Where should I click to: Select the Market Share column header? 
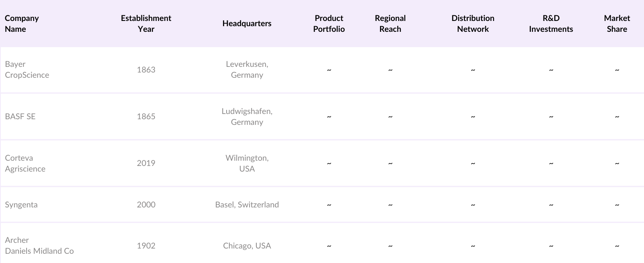[x=617, y=23]
